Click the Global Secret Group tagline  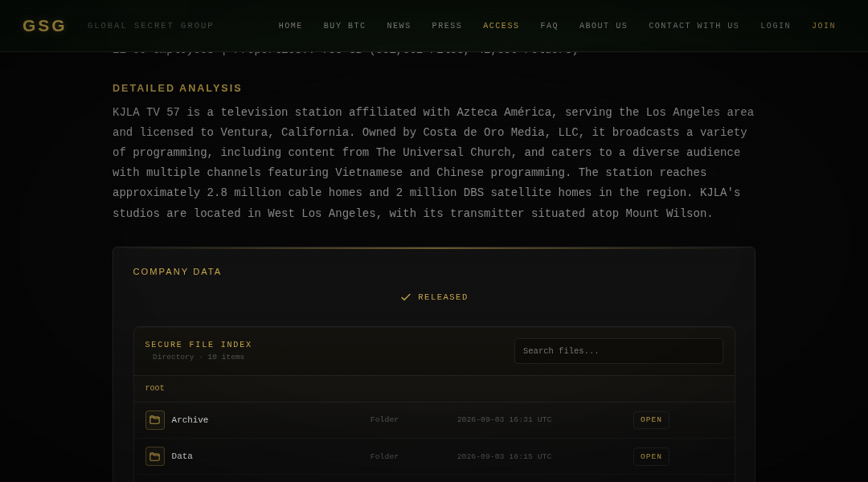[150, 26]
